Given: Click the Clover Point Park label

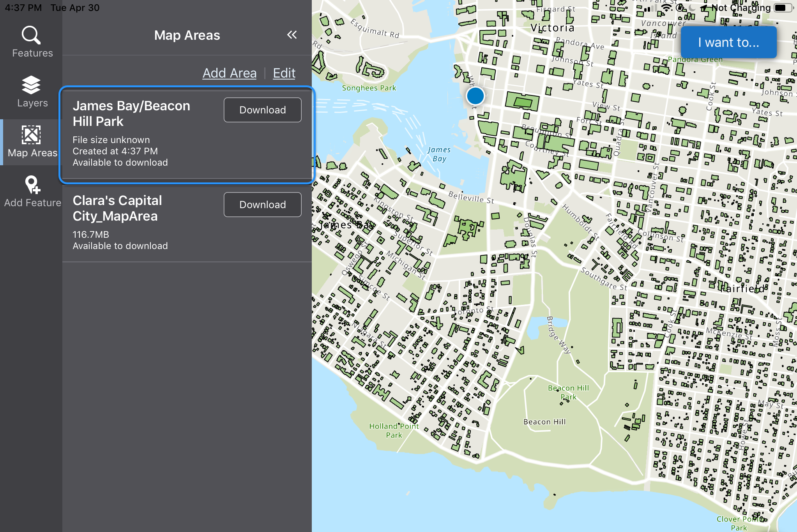Looking at the screenshot, I should (739, 523).
